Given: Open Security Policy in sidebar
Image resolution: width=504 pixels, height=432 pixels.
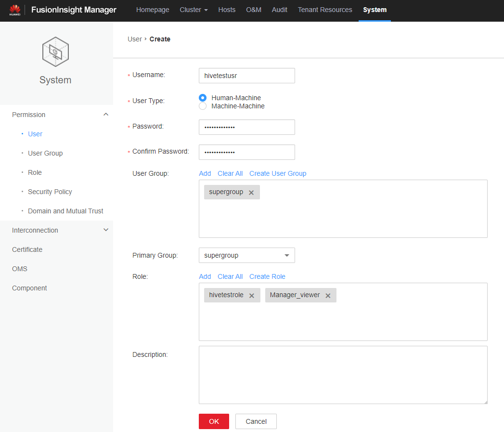Looking at the screenshot, I should tap(50, 192).
